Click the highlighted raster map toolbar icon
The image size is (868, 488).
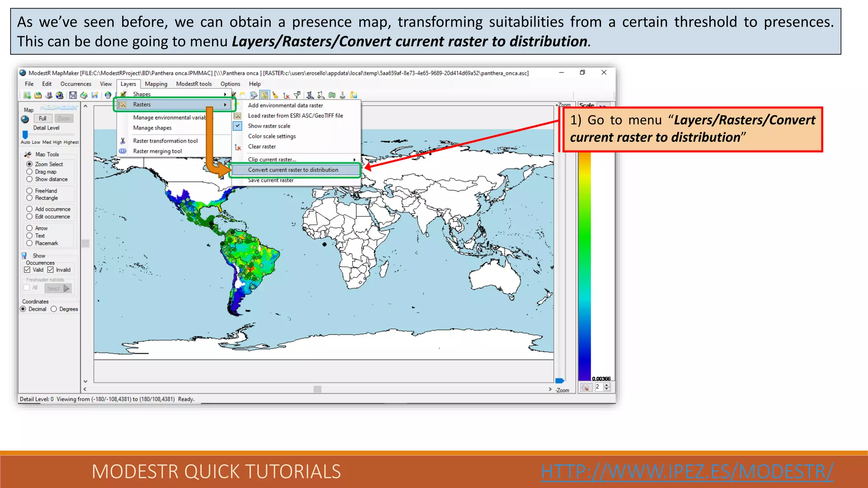[264, 95]
